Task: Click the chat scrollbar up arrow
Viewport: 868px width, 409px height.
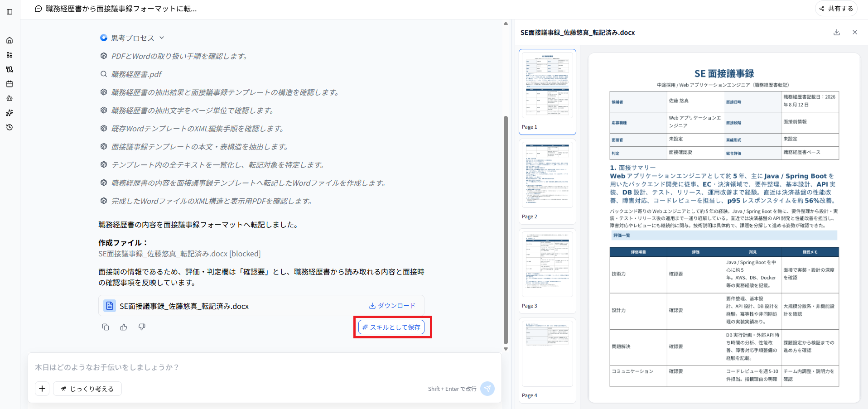Action: 506,24
